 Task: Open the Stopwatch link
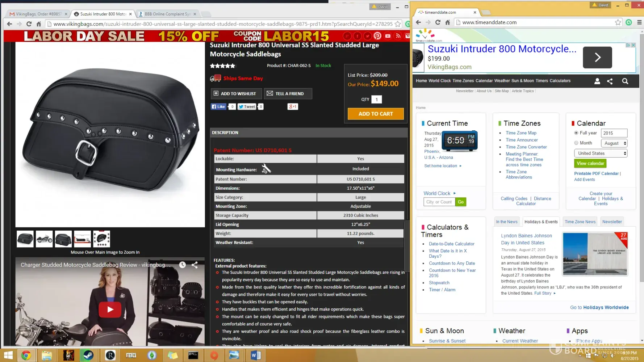point(439,283)
